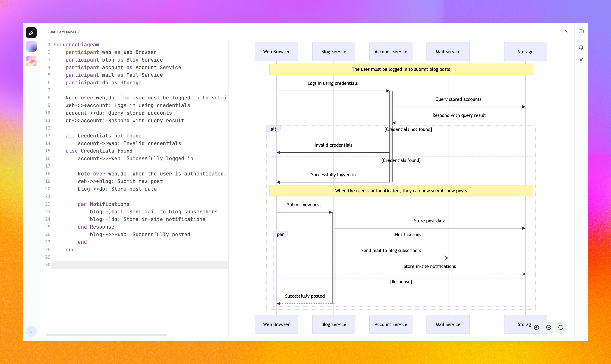Viewport: 611px width, 364px height.
Task: Click 'Store post data' diagram message
Action: point(430,221)
